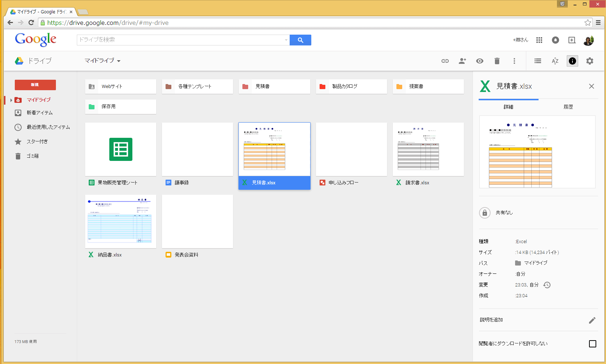Expand the マイドライブ dropdown in header
This screenshot has width=606, height=364.
(x=102, y=61)
